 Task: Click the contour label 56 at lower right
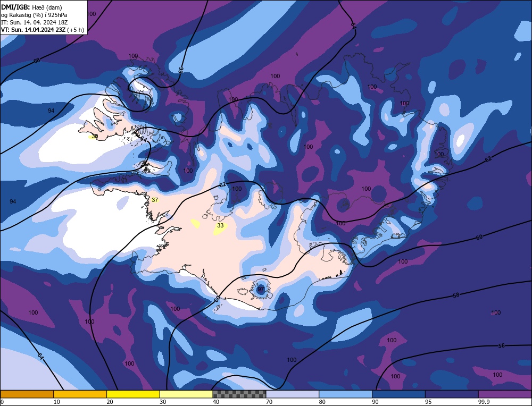tap(502, 345)
